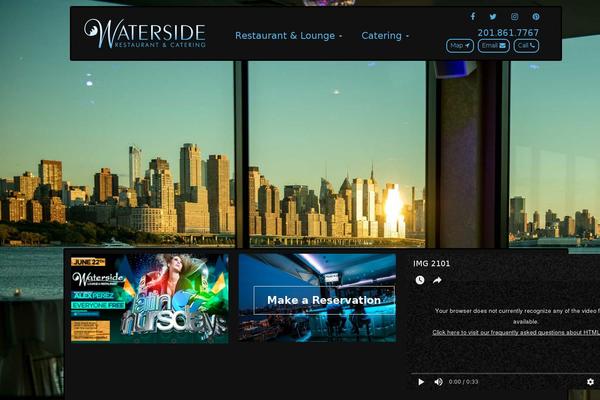Click the 0:00 / 0:33 time display
Image resolution: width=600 pixels, height=400 pixels.
pyautogui.click(x=463, y=382)
